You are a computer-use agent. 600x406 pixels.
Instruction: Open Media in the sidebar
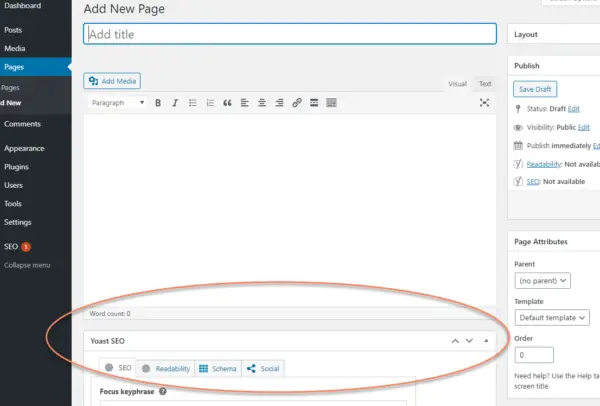tap(15, 48)
